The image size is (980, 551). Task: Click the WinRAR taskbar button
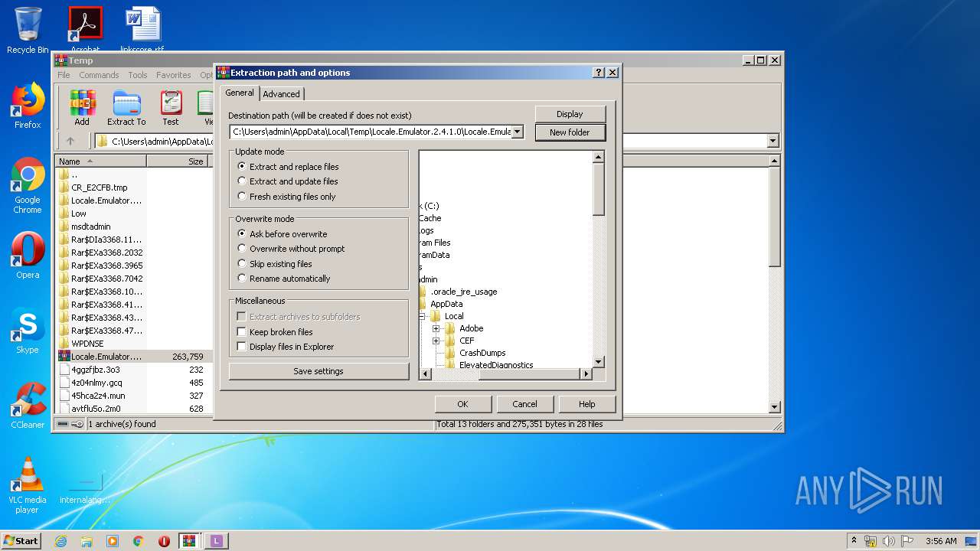(190, 541)
